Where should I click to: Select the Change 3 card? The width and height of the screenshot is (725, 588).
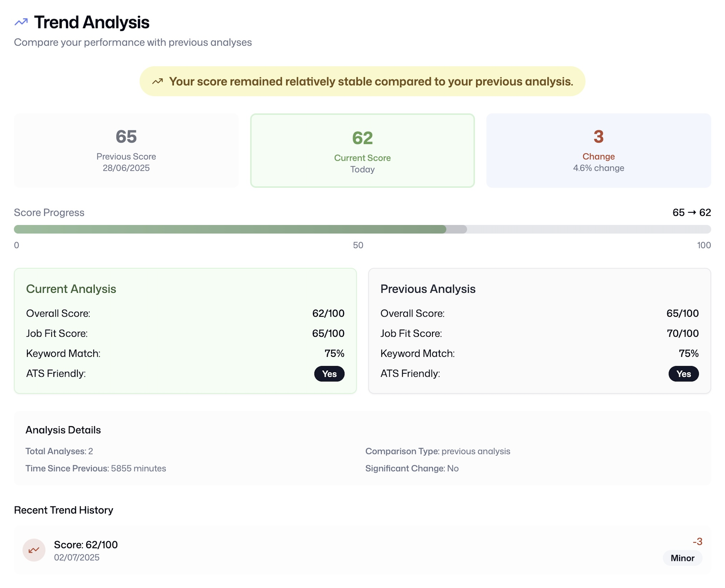tap(599, 150)
